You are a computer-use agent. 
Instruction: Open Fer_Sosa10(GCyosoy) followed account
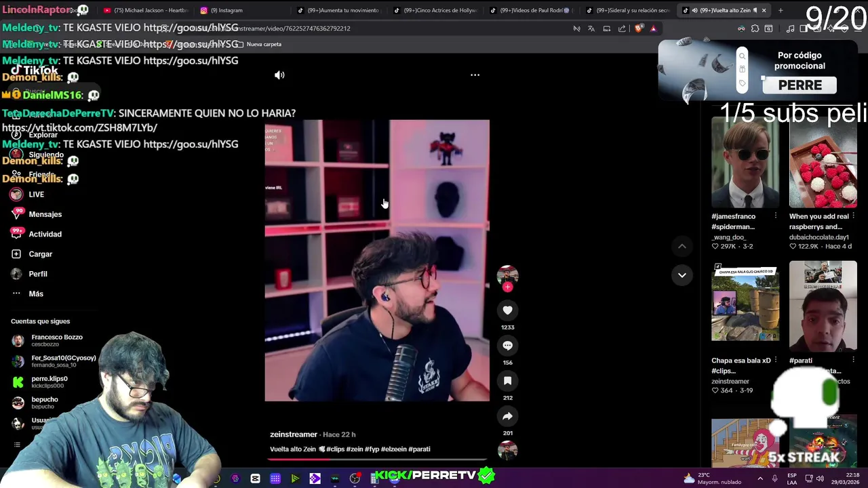(x=54, y=361)
